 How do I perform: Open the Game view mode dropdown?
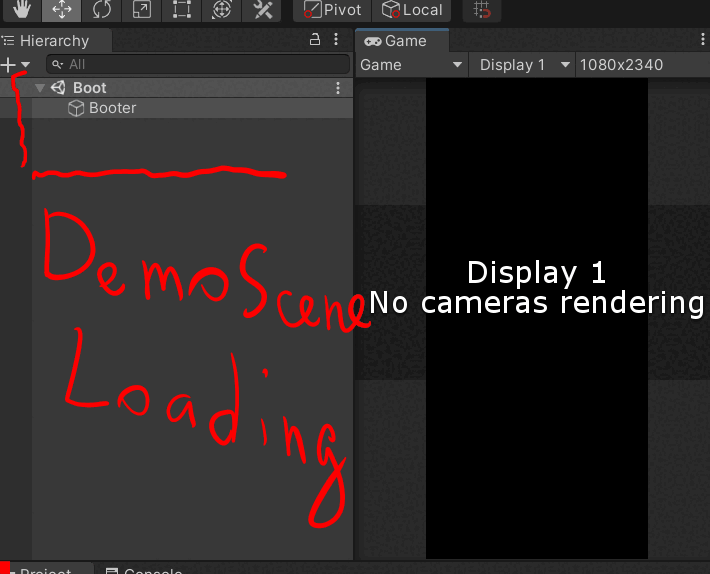(x=411, y=65)
